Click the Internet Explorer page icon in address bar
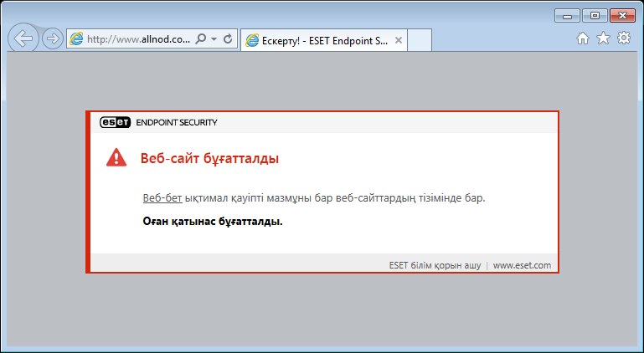 76,39
